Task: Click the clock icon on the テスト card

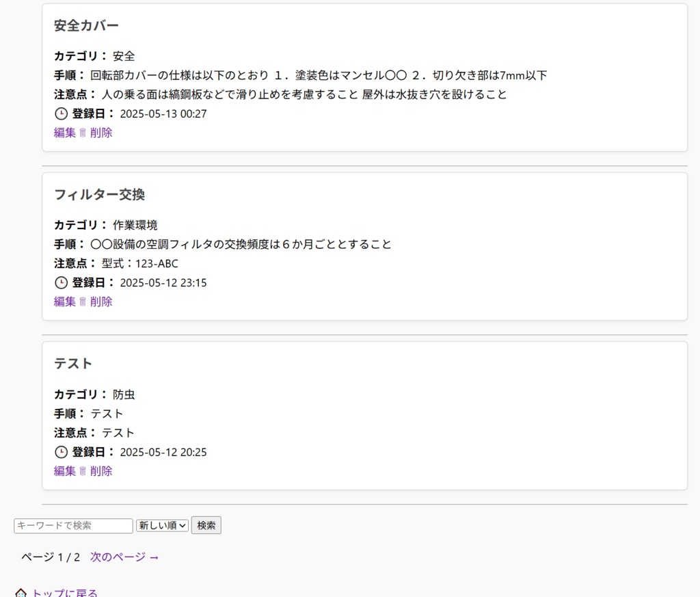Action: 61,452
